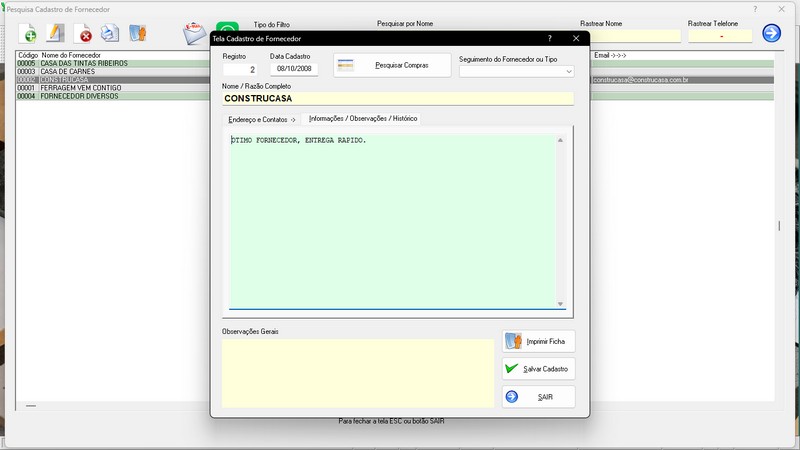This screenshot has width=800, height=450.
Task: Click the Data Cadastro date field
Action: (x=292, y=70)
